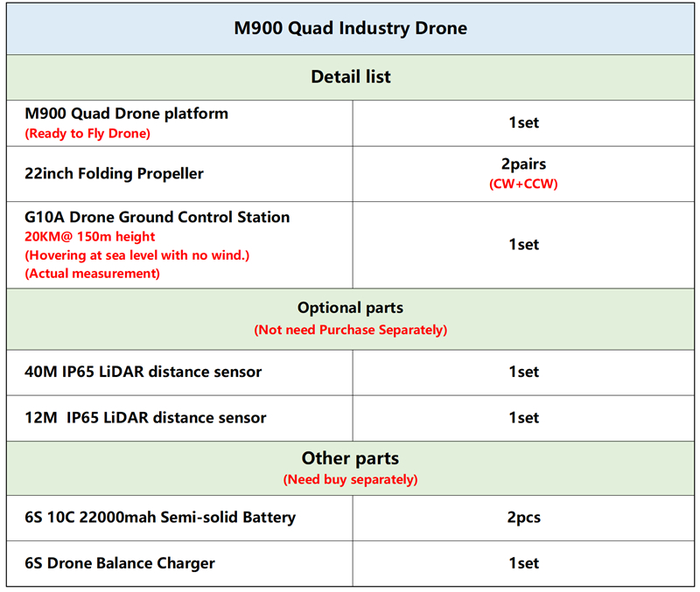Click the 'M900 Quad Industry Drone' title
Image resolution: width=700 pixels, height=592 pixels.
click(x=351, y=28)
